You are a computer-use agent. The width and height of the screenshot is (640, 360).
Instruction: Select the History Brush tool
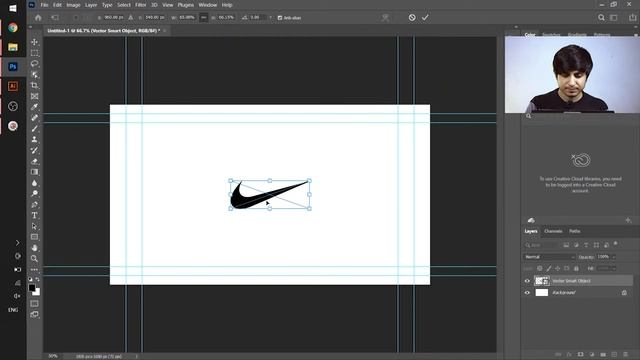(x=34, y=150)
